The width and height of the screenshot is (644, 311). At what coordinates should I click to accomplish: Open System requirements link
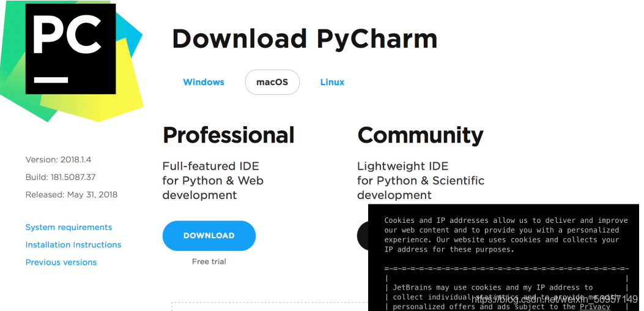coord(68,227)
